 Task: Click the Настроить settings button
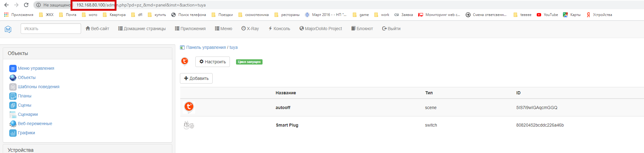point(213,62)
